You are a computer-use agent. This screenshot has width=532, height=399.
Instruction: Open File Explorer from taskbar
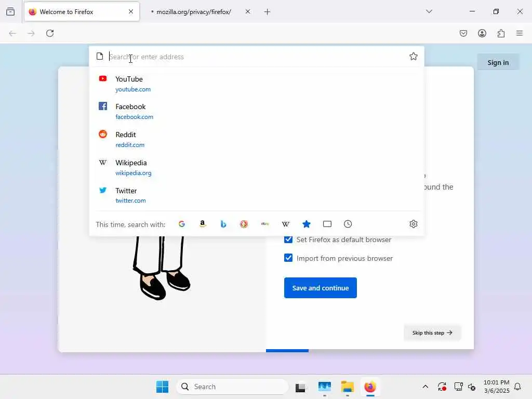[x=348, y=387]
